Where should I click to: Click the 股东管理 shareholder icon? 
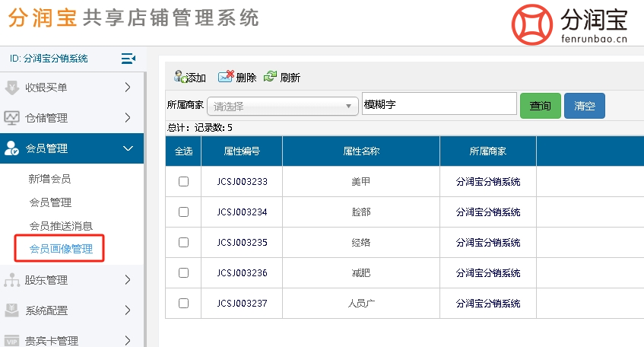pyautogui.click(x=11, y=280)
